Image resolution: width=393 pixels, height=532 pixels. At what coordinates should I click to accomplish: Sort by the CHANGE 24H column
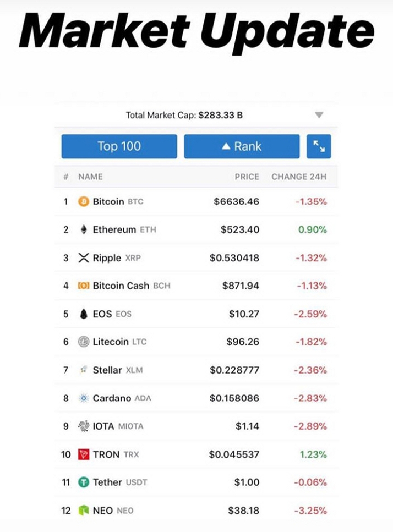299,177
